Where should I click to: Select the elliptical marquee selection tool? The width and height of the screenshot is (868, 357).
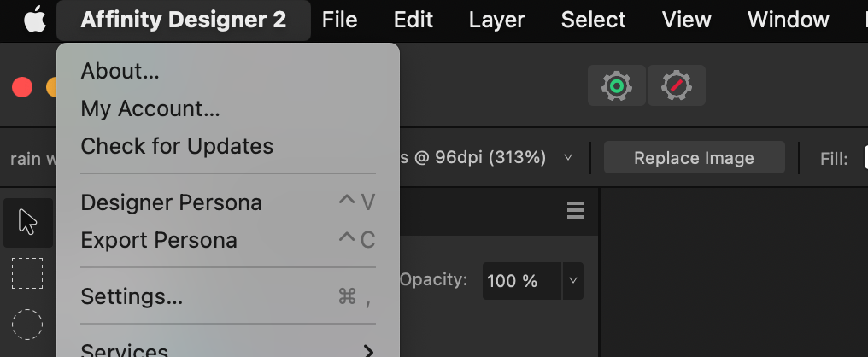(x=27, y=325)
